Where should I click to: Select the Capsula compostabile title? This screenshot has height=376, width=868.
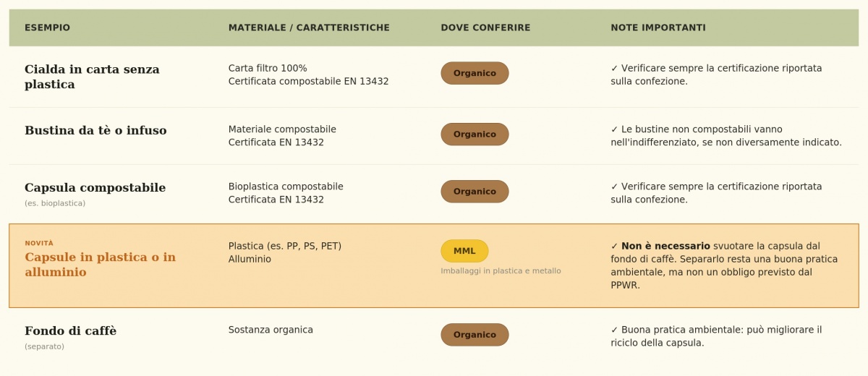(x=95, y=188)
